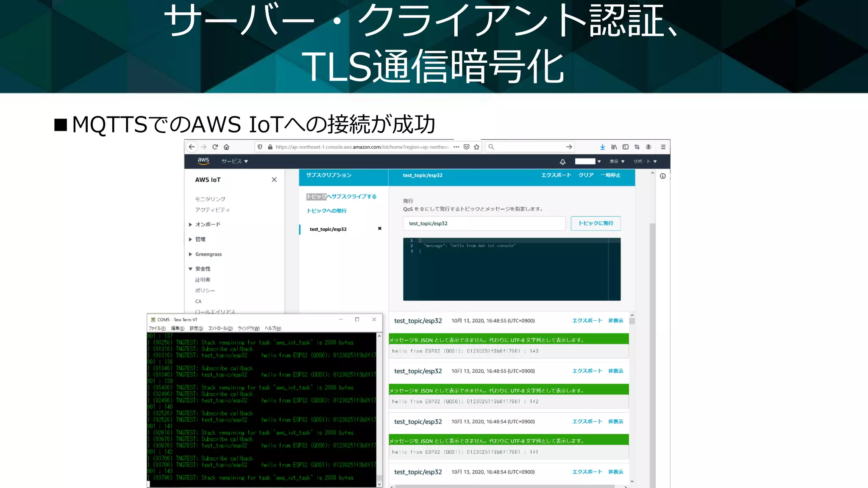Open Tera Term 設定 menu
868x488 pixels.
[196, 328]
